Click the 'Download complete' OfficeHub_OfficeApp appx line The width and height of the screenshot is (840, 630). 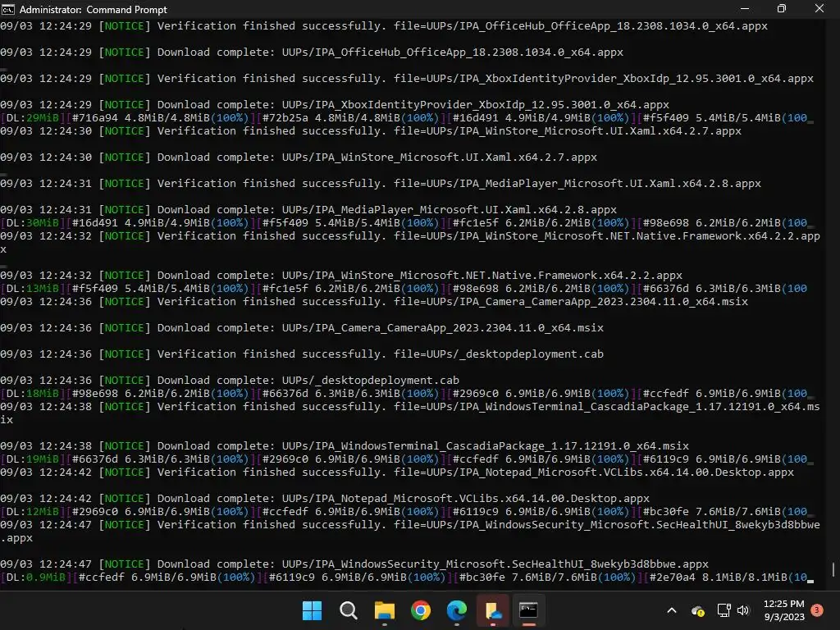pyautogui.click(x=312, y=52)
